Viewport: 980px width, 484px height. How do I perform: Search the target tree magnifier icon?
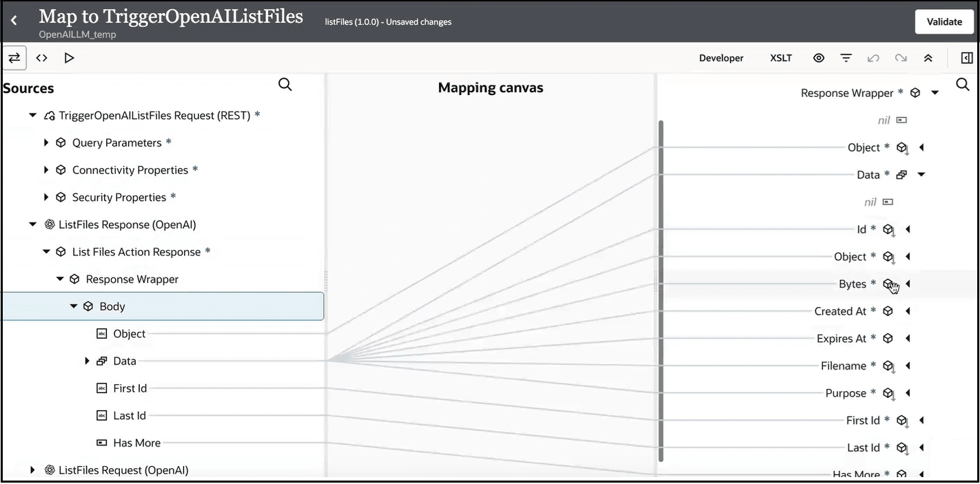(x=963, y=85)
